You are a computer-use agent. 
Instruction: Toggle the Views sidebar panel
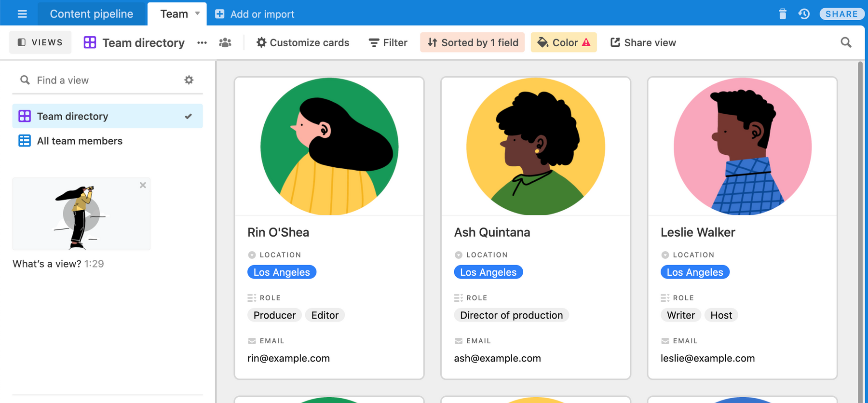coord(40,42)
